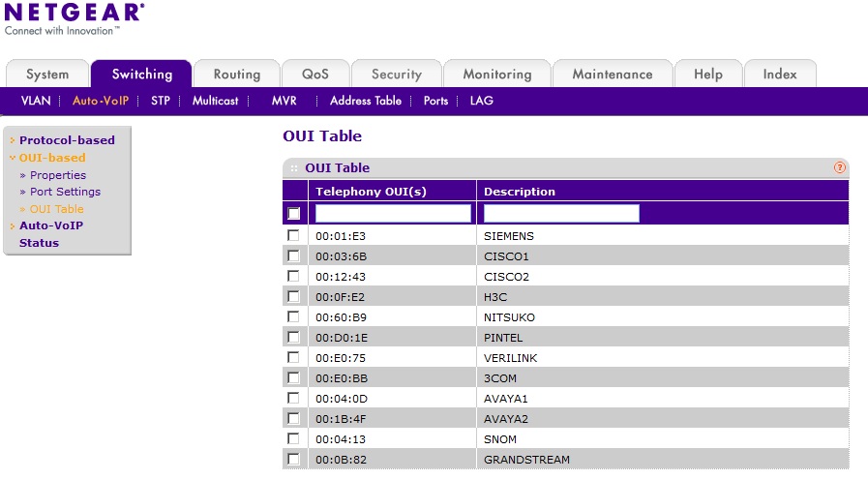Image resolution: width=868 pixels, height=480 pixels.
Task: Go to the Maintenance tab
Action: coord(613,75)
